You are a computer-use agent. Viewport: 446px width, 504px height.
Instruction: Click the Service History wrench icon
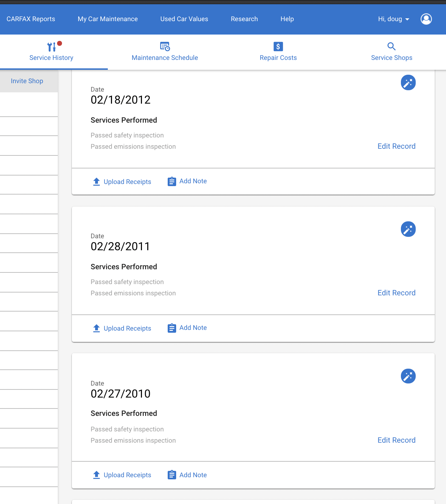coord(51,47)
